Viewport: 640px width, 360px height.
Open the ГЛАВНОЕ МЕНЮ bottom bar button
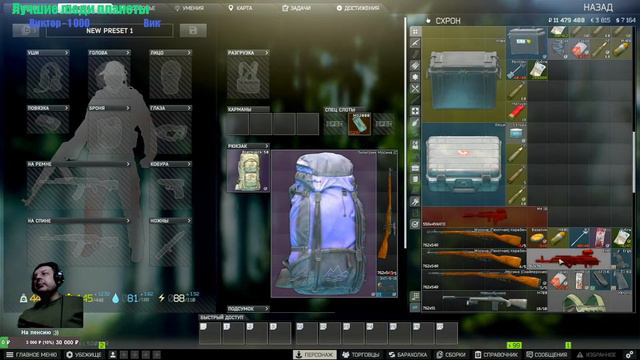tap(31, 355)
